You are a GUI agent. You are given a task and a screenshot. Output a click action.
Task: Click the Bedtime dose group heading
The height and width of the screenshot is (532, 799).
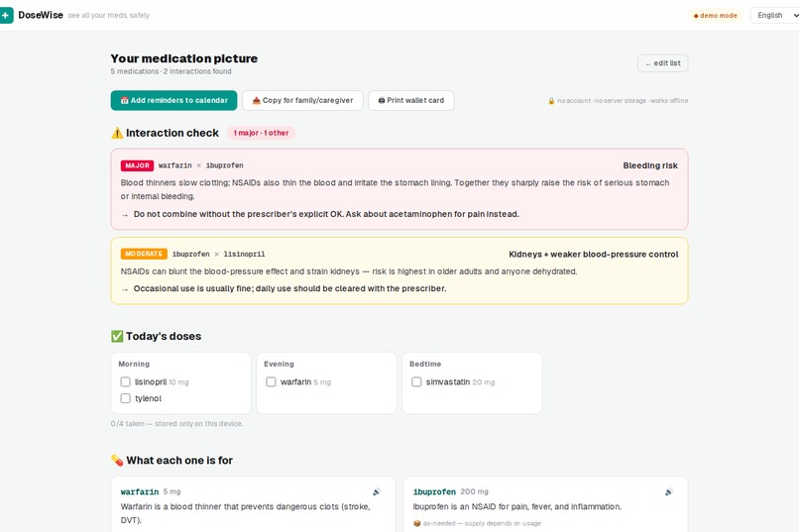click(x=425, y=364)
